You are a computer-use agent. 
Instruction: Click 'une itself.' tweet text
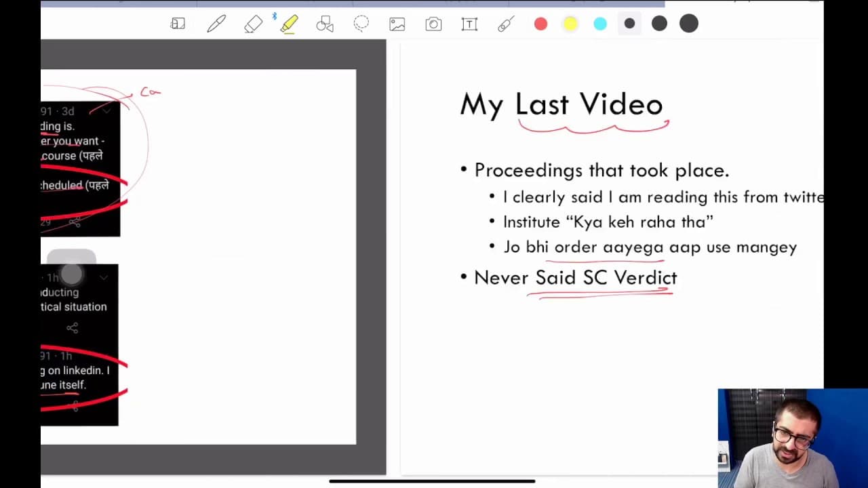point(63,385)
